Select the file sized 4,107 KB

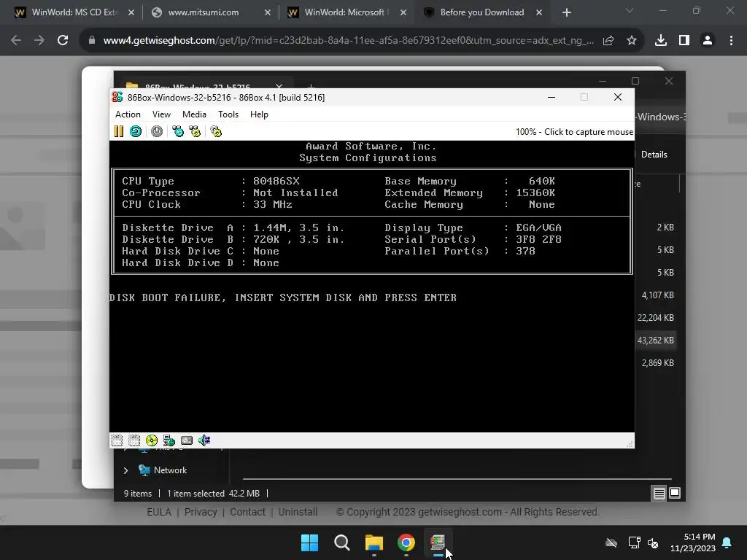click(657, 295)
